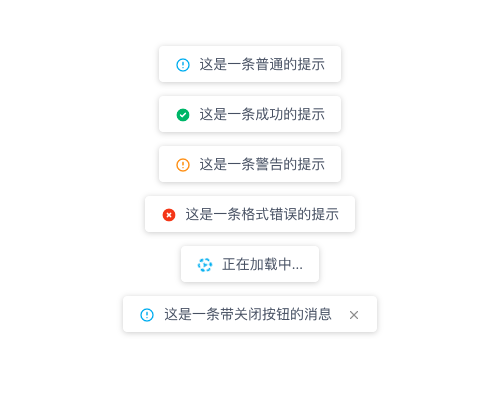The height and width of the screenshot is (393, 492).
Task: Select the normal info notification card
Action: point(250,64)
